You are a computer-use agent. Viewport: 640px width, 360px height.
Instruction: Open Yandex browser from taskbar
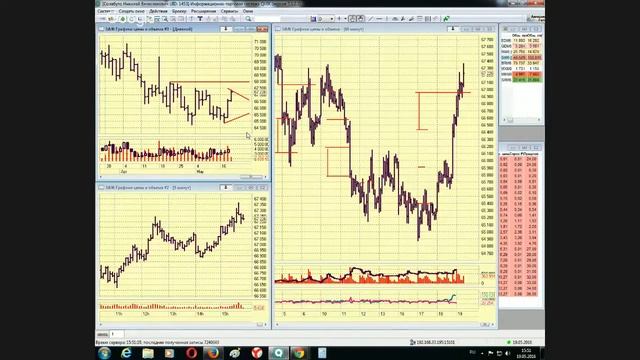[x=257, y=353]
